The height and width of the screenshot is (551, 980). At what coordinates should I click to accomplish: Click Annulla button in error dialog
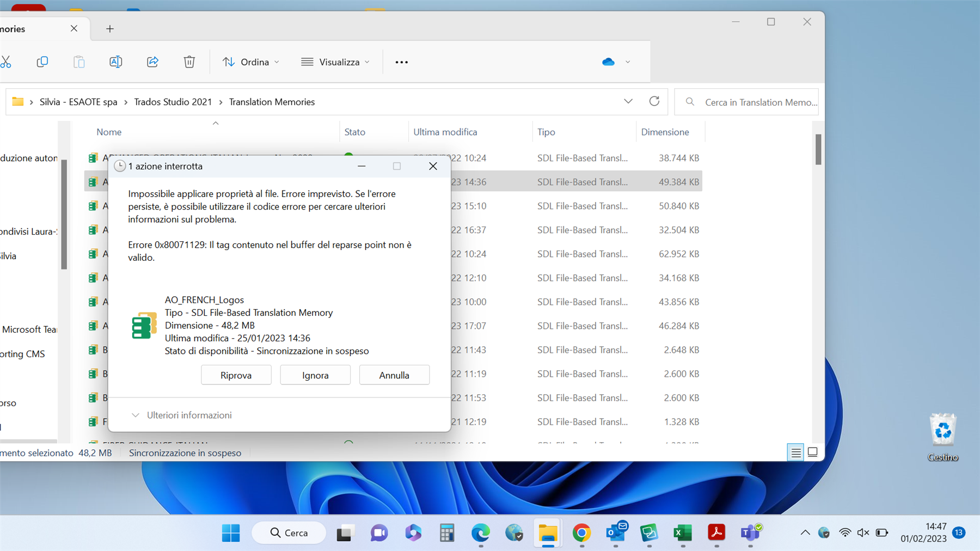click(394, 375)
